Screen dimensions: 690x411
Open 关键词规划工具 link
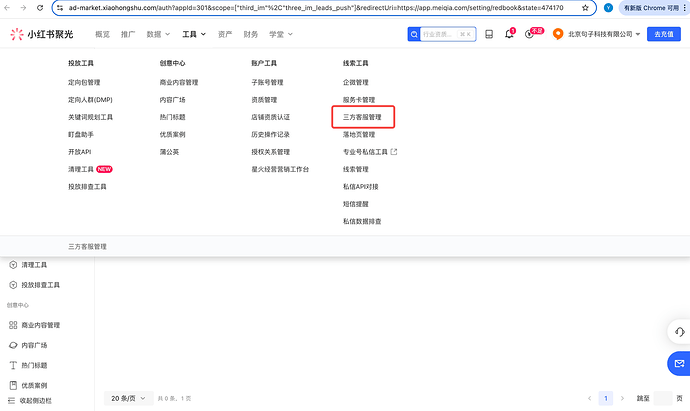coord(90,117)
